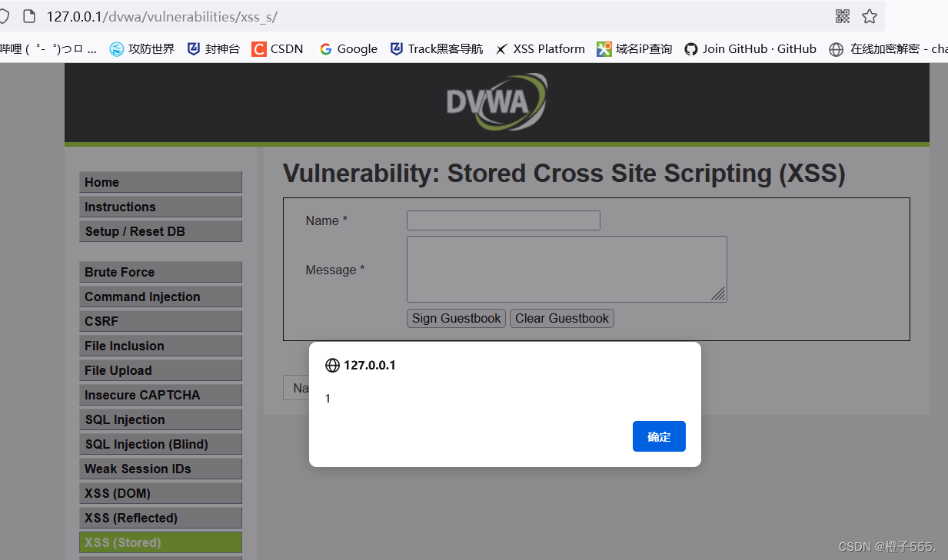Focus the Name input field
This screenshot has height=560, width=948.
coord(503,220)
